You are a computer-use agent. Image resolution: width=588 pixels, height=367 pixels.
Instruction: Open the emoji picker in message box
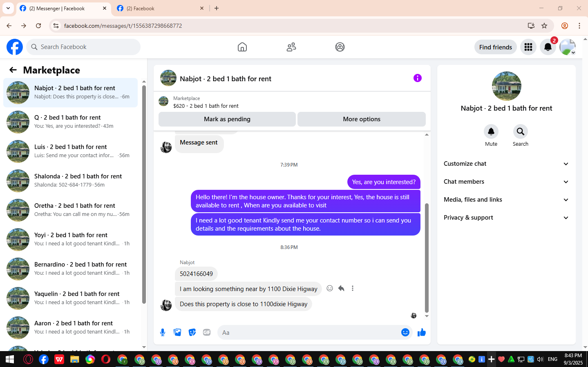(405, 332)
